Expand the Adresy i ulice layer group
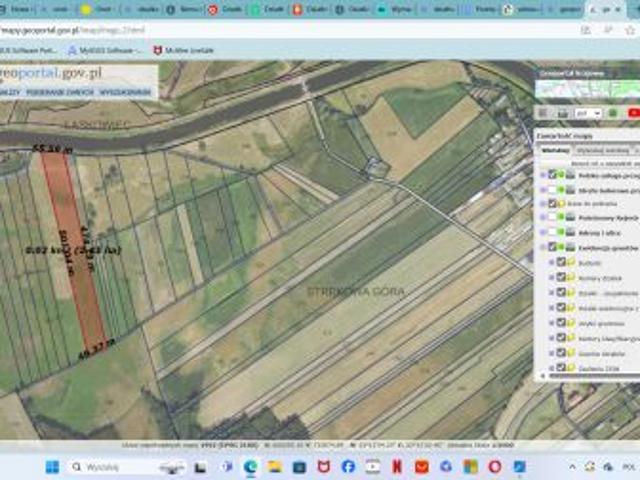 click(x=542, y=231)
